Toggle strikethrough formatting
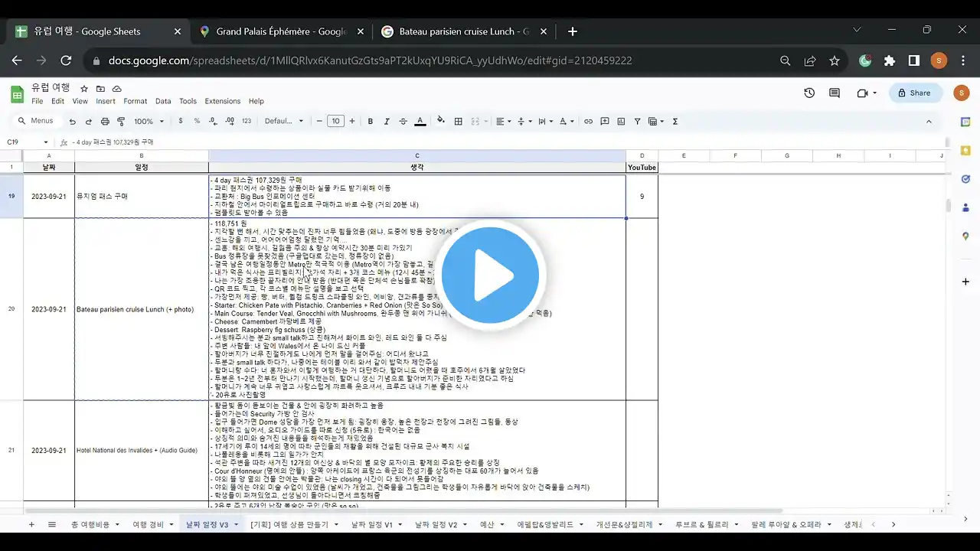Viewport: 980px width, 551px height. [x=403, y=121]
